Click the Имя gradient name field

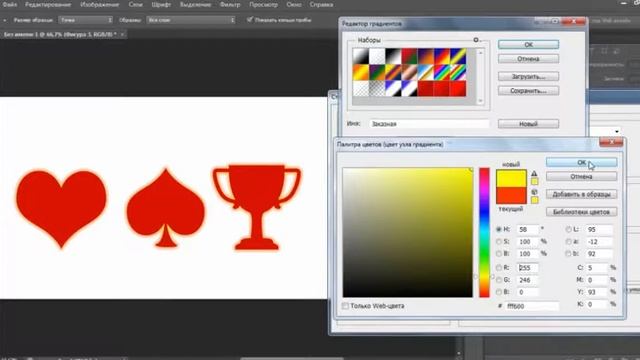(x=429, y=124)
